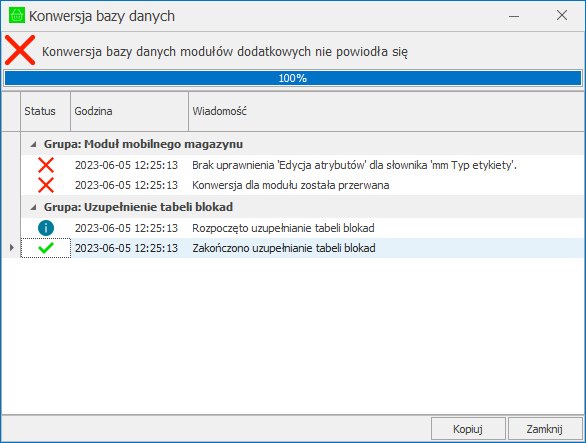
Task: Click red X icon beside 'Konwersja dla modułu' row
Action: tap(46, 185)
